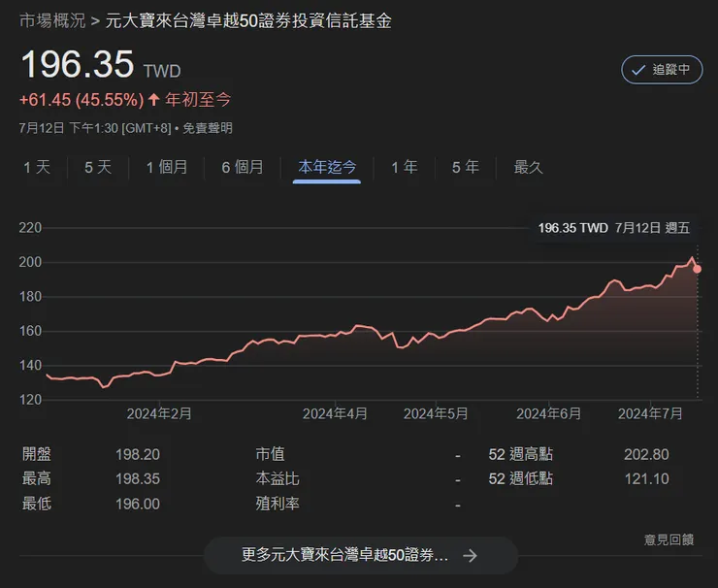Select the 1 個月 range tab
718x588 pixels.
click(167, 167)
